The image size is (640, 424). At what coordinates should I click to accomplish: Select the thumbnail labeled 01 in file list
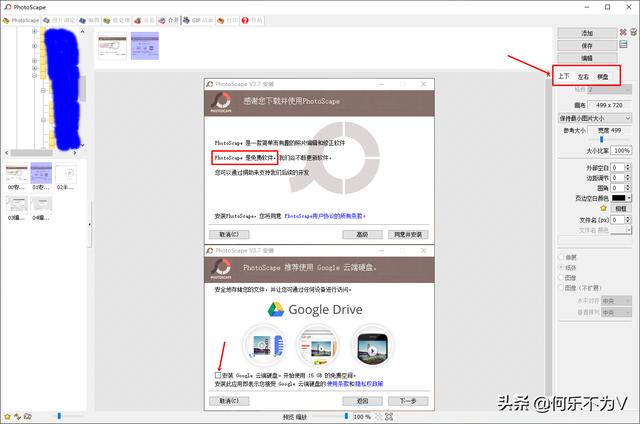tap(41, 177)
